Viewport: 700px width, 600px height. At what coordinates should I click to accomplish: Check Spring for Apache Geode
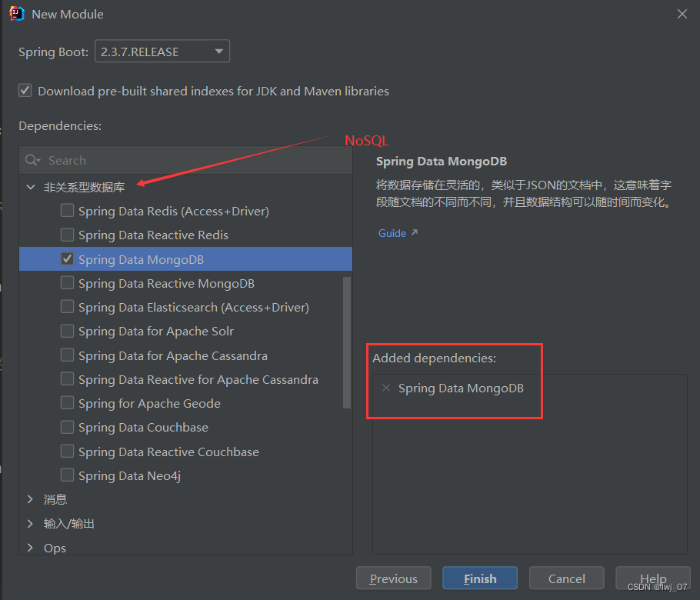(68, 402)
